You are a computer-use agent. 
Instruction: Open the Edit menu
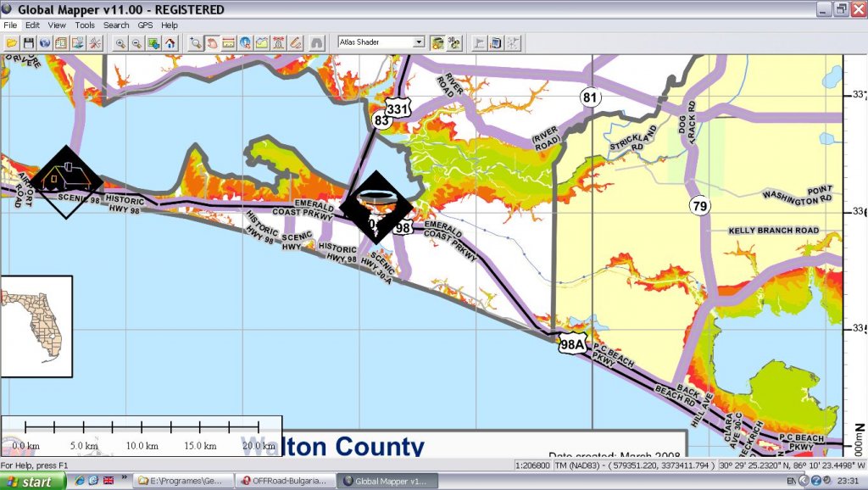click(x=32, y=25)
